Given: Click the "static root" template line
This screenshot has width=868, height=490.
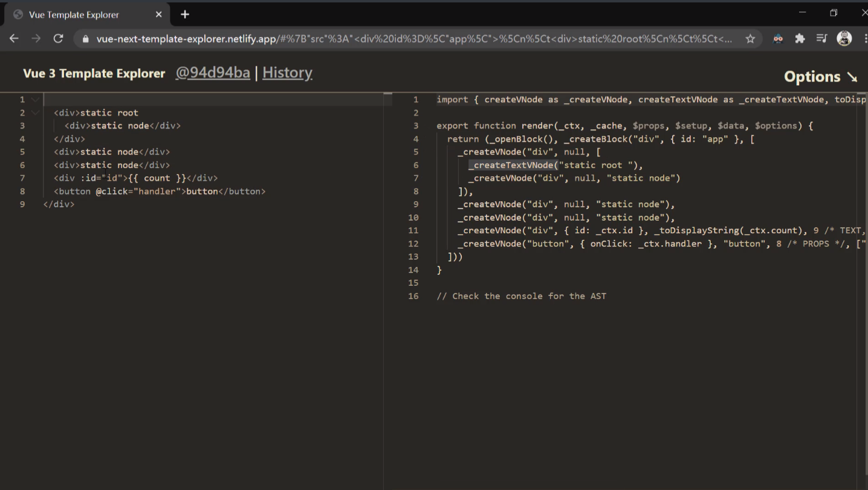Looking at the screenshot, I should (x=96, y=112).
